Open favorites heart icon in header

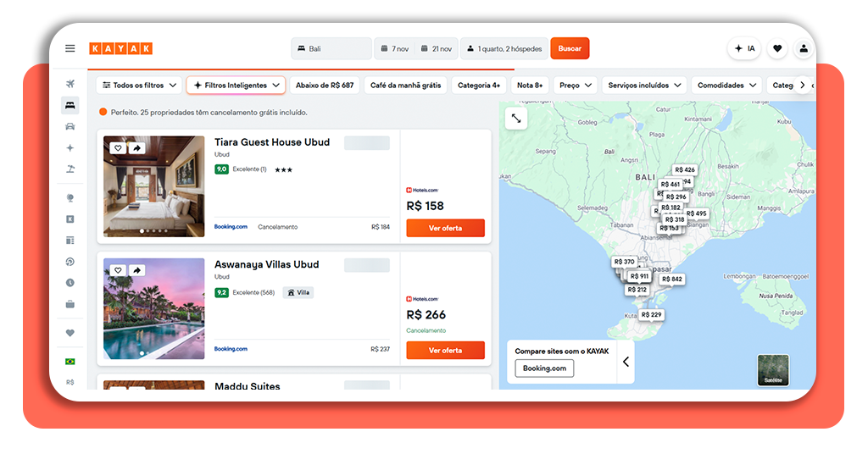click(x=777, y=48)
